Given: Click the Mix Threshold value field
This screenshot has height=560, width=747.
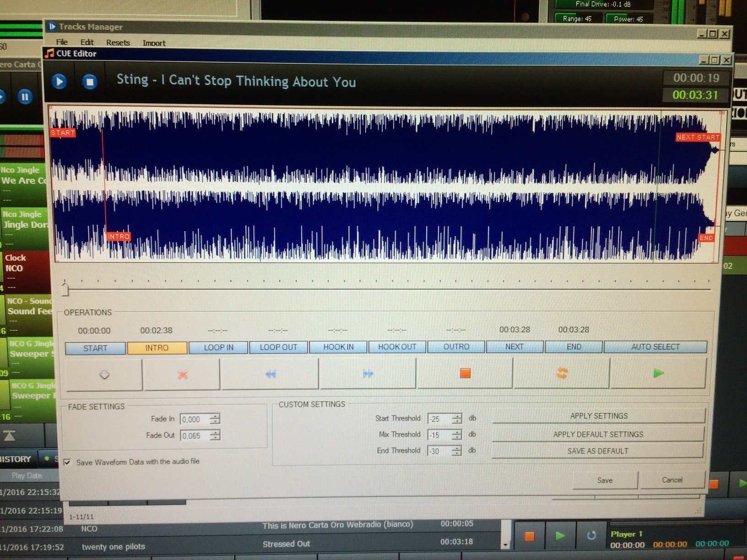Looking at the screenshot, I should (439, 435).
